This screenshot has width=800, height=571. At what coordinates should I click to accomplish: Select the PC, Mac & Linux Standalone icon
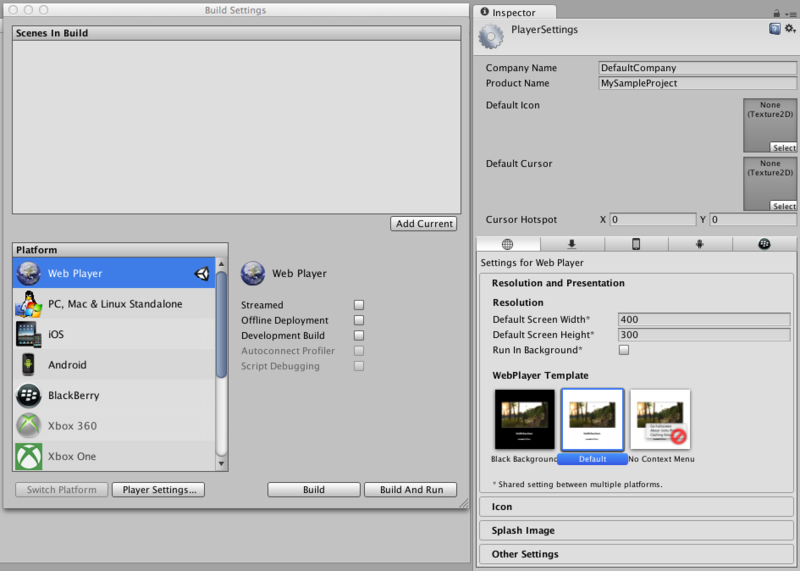coord(29,304)
